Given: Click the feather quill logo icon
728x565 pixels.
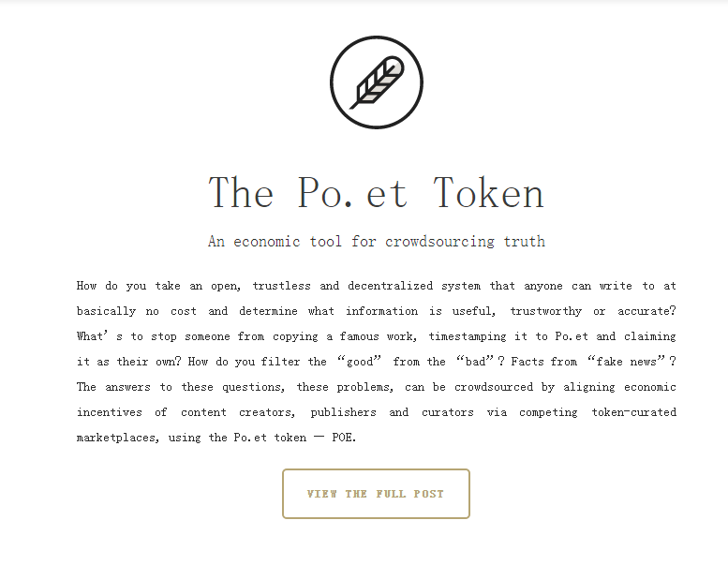Looking at the screenshot, I should [x=377, y=82].
